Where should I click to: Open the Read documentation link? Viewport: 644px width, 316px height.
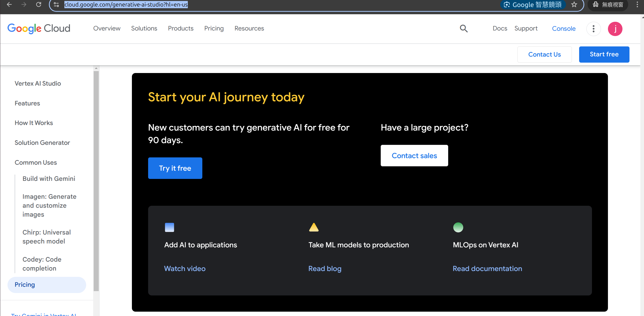[x=487, y=269]
